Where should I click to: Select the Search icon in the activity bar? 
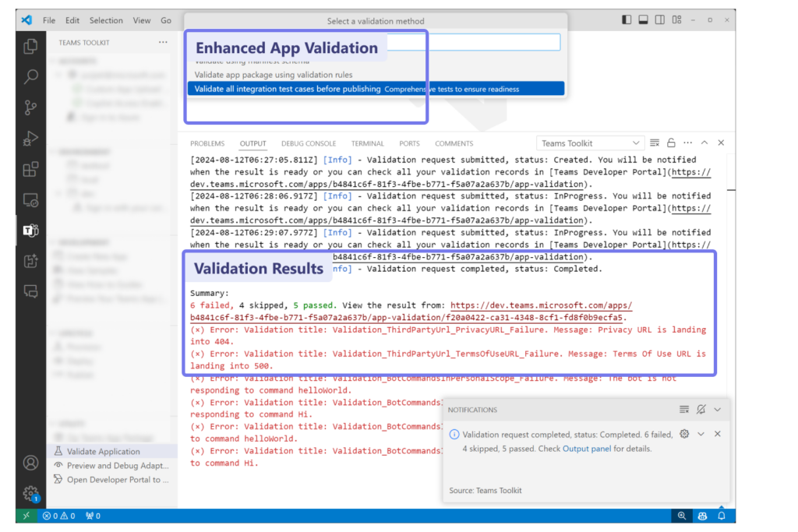(x=30, y=77)
